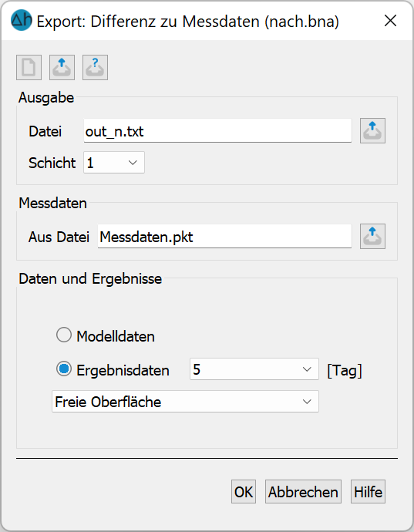Confirm export with OK button

click(x=244, y=492)
